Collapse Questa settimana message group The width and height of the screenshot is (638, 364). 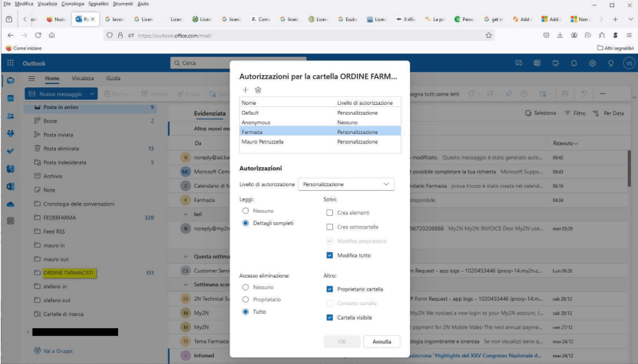pos(186,256)
